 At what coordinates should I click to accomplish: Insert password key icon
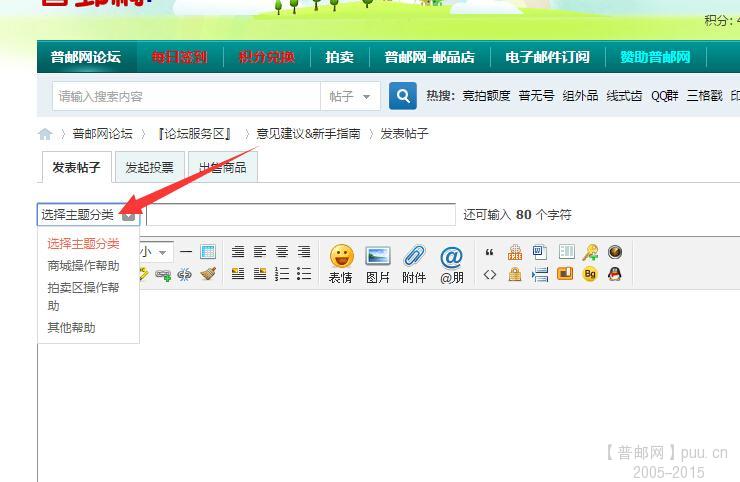[x=590, y=253]
